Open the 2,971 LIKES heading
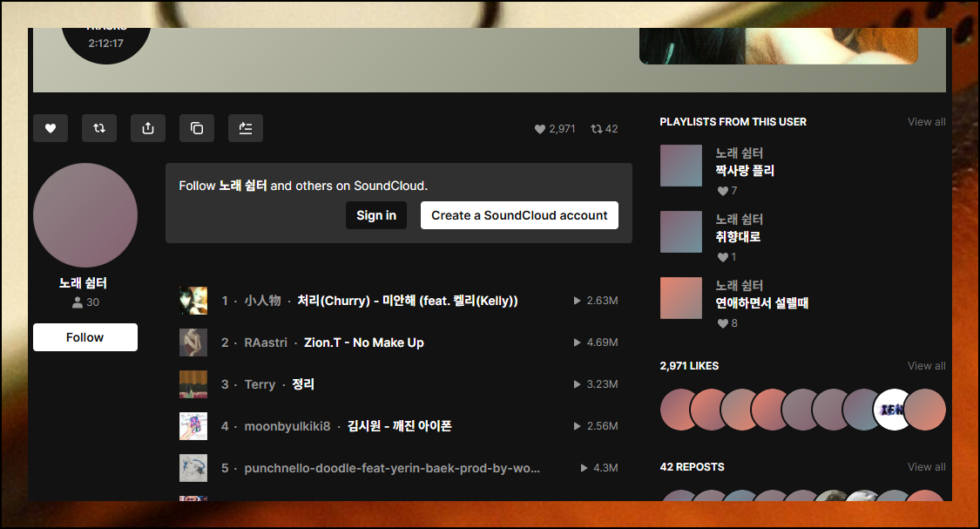 (689, 366)
